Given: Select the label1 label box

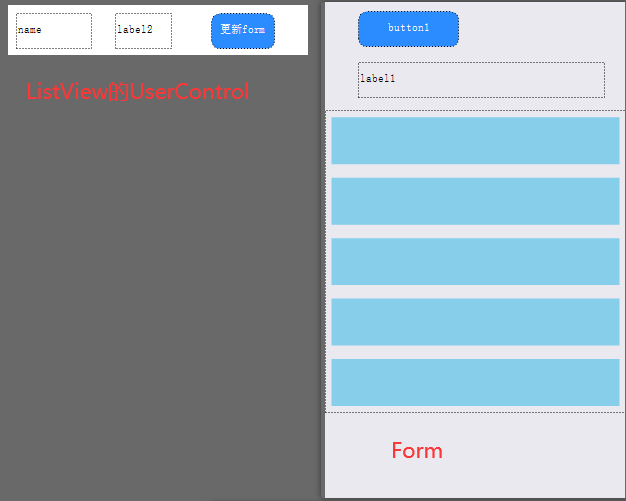Looking at the screenshot, I should pyautogui.click(x=481, y=80).
